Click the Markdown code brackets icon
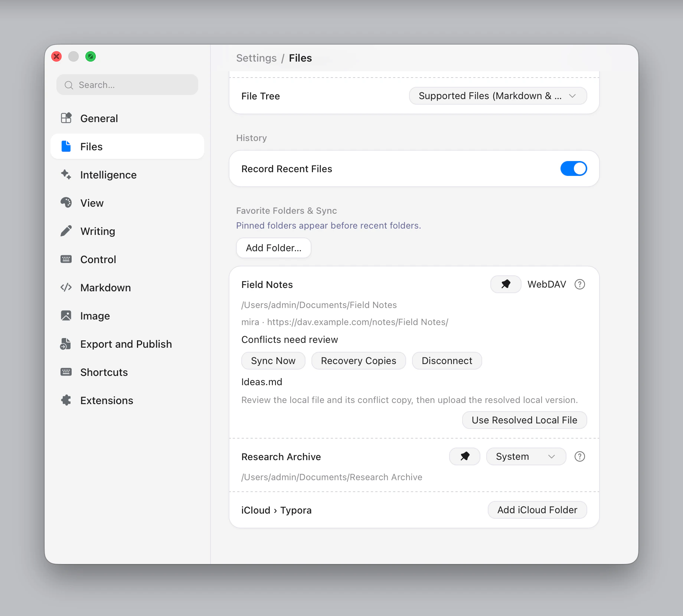Image resolution: width=683 pixels, height=616 pixels. point(66,287)
